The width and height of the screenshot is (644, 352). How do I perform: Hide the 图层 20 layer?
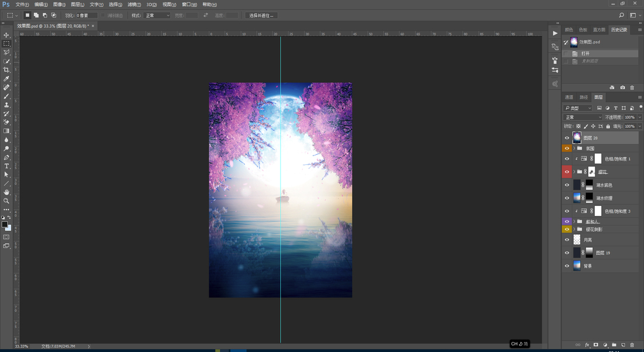[x=567, y=138]
